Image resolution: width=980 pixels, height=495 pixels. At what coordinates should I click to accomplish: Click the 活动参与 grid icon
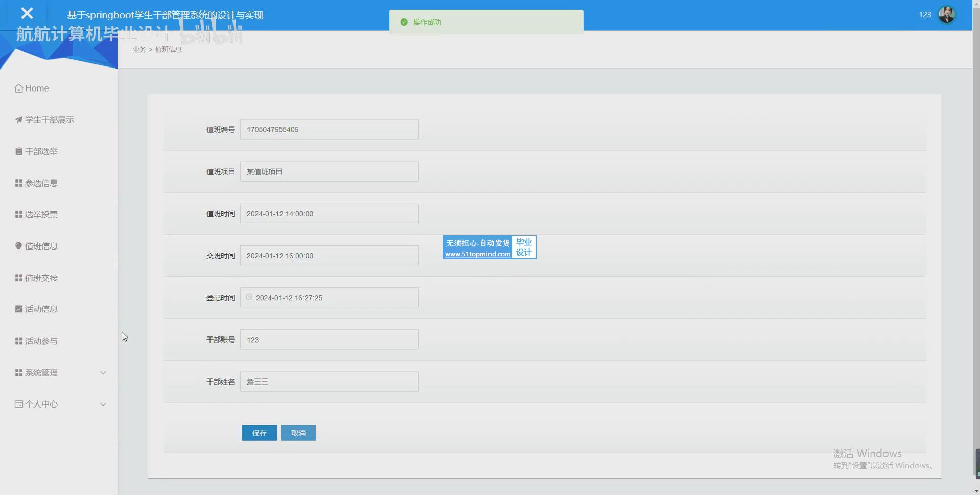tap(19, 341)
